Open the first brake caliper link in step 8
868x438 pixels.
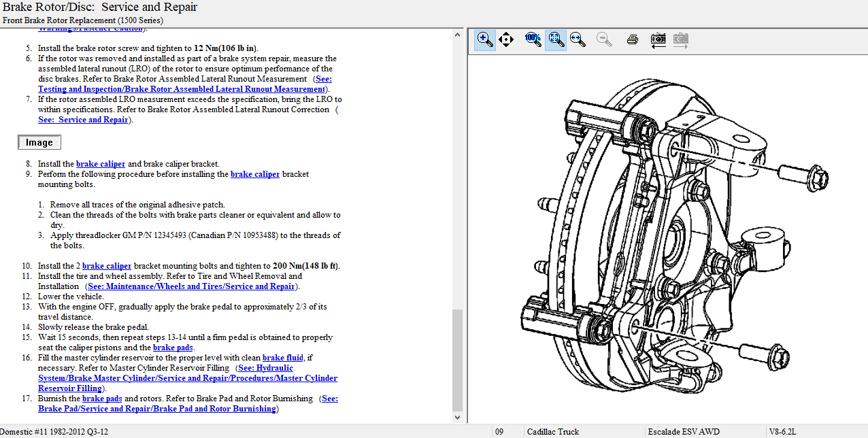coord(101,164)
